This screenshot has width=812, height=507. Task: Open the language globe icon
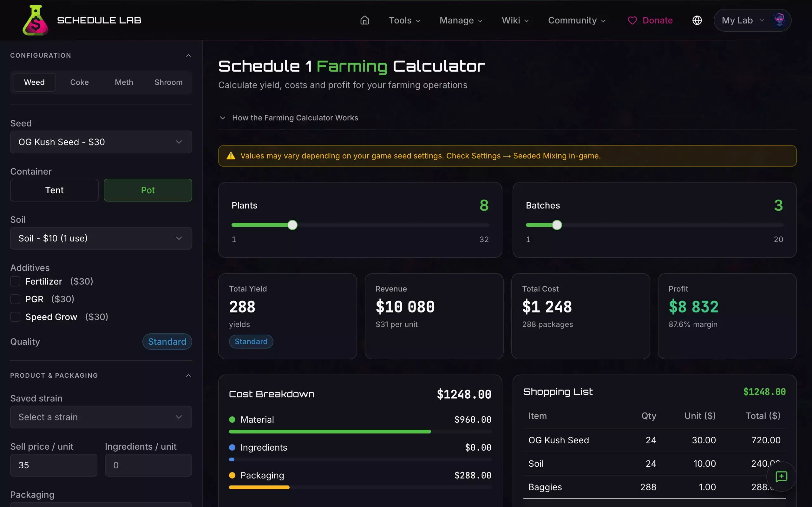coord(697,21)
